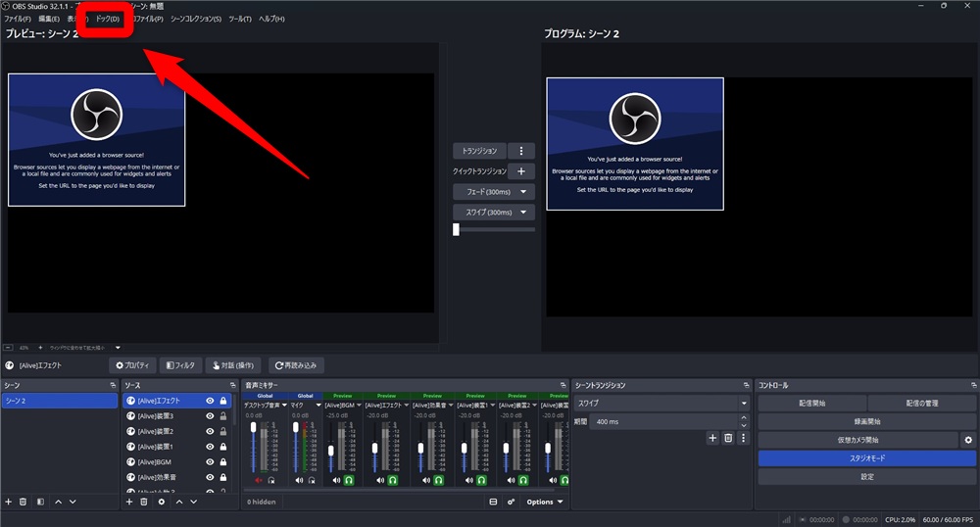Switch mixer layout icon beside Options
Viewport: 980px width, 527px height.
point(493,502)
